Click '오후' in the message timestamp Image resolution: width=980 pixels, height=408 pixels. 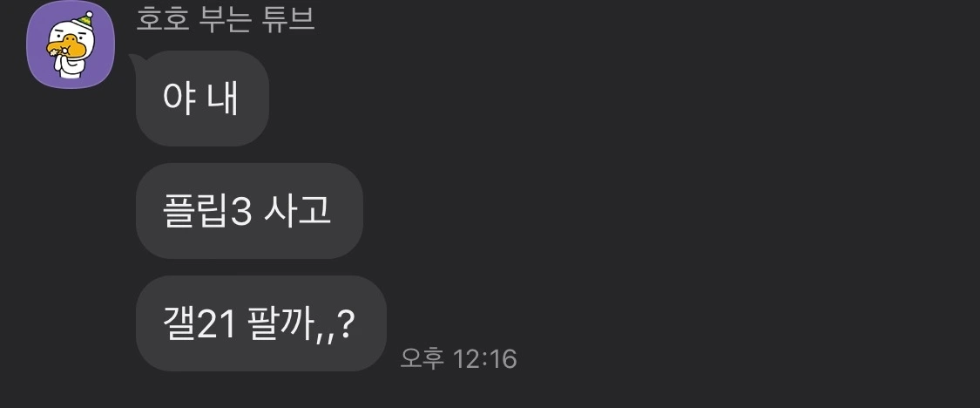[x=422, y=359]
